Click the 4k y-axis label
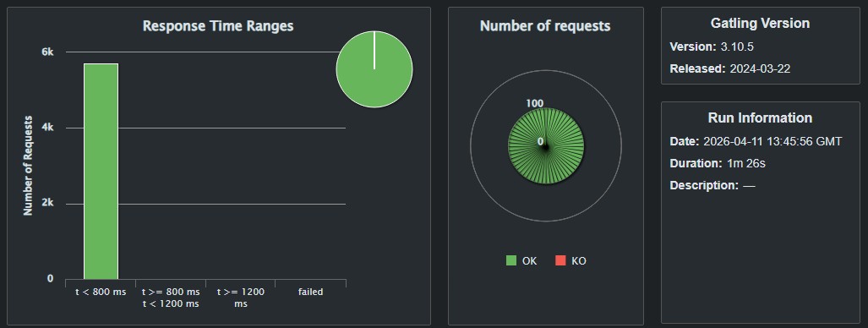 [x=48, y=128]
